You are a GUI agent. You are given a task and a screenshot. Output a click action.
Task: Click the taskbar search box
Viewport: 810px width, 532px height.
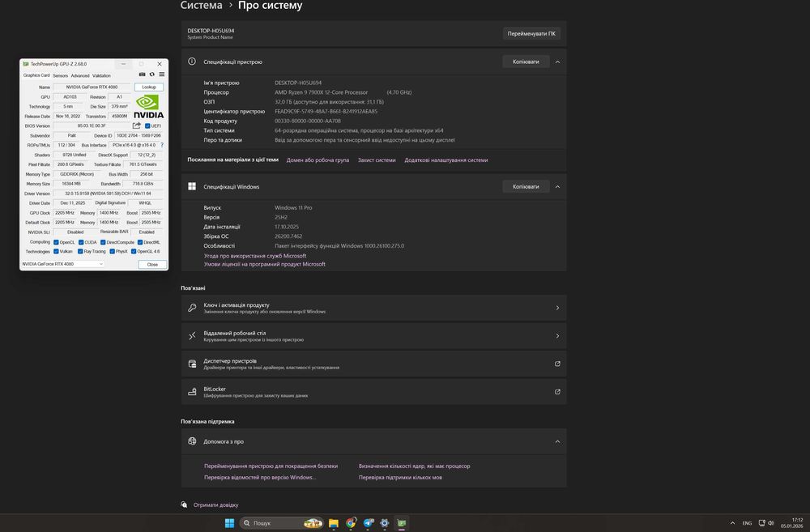pyautogui.click(x=281, y=523)
